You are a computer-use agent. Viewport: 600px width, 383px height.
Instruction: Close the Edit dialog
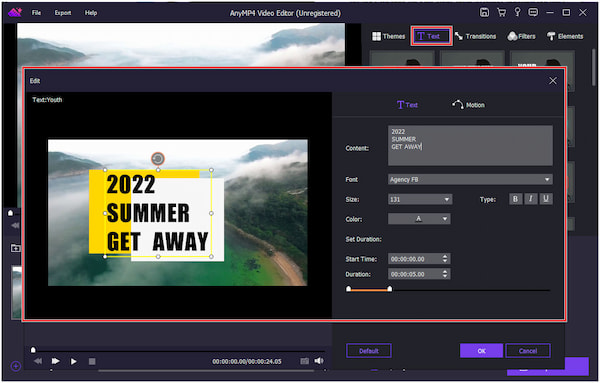[x=553, y=81]
